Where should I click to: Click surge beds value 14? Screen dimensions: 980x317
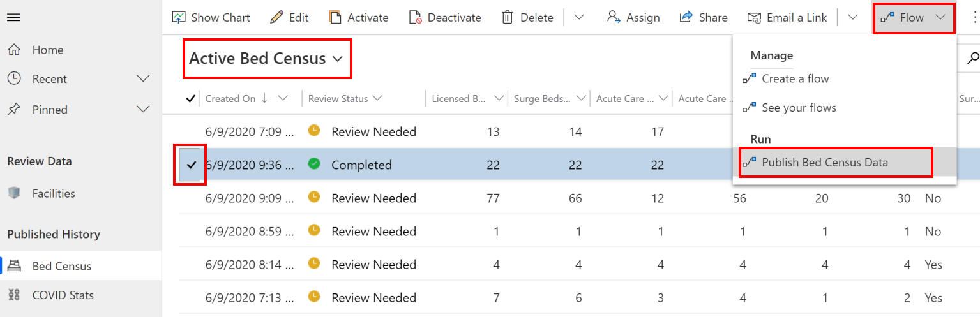point(575,132)
